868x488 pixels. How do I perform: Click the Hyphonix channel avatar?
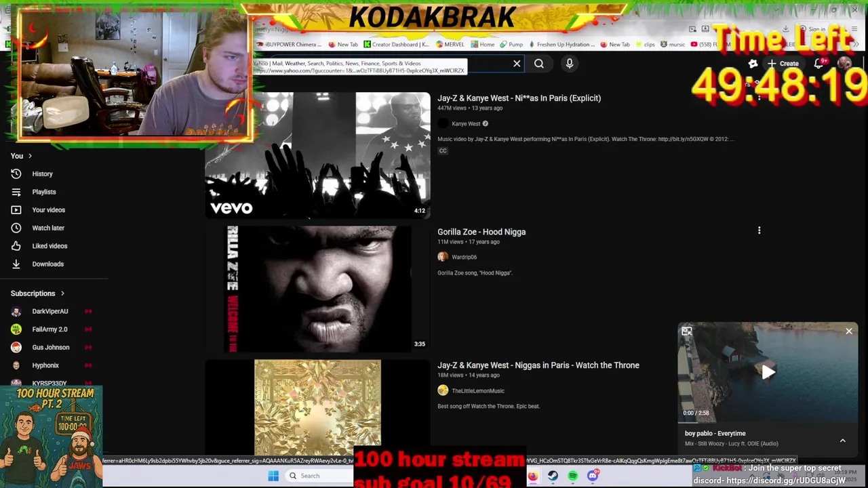tap(16, 365)
